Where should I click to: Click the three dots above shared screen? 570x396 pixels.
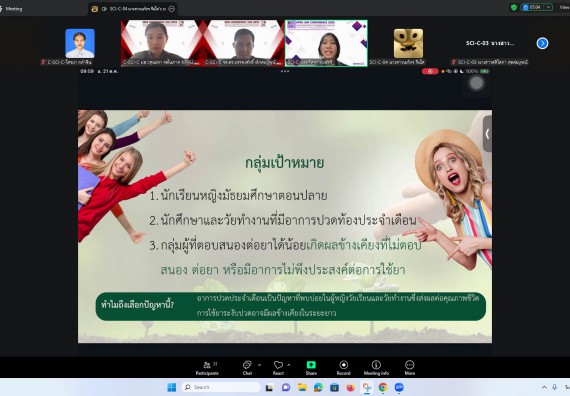tap(285, 71)
